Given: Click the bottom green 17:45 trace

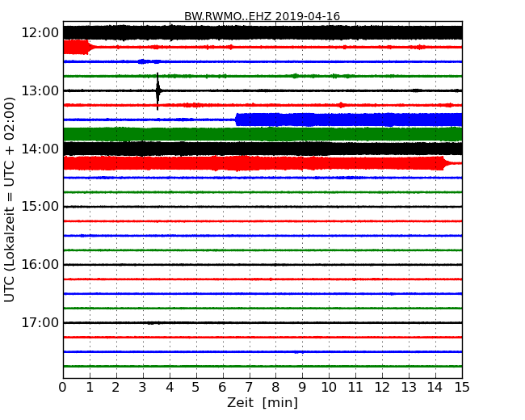Looking at the screenshot, I should (x=262, y=367).
